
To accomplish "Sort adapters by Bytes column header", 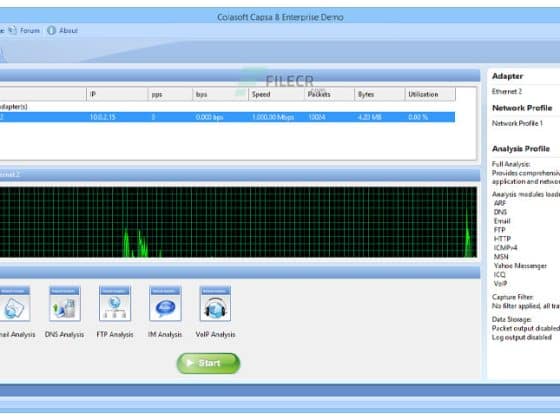I will (380, 94).
